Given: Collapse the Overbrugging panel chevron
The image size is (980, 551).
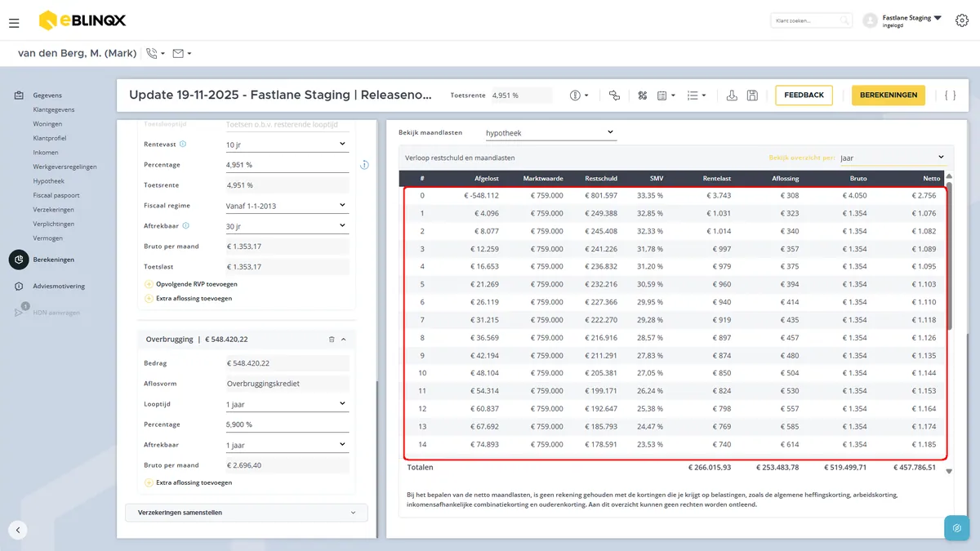Looking at the screenshot, I should pos(344,339).
